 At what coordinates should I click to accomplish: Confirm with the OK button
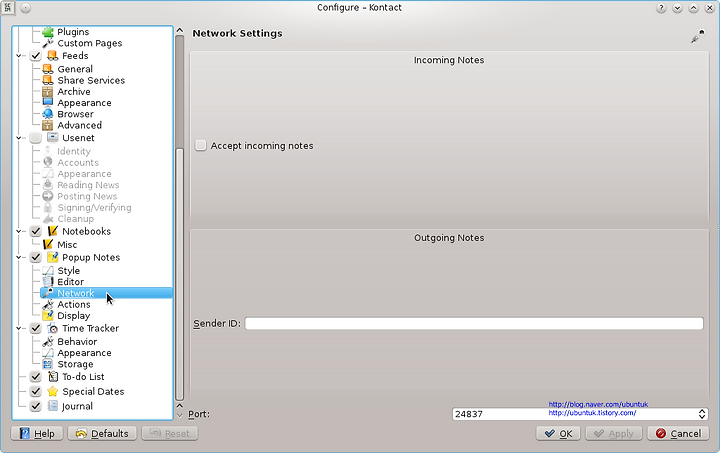click(x=558, y=434)
